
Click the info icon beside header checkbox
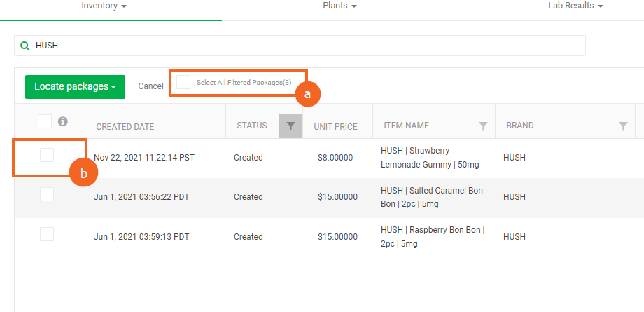click(x=62, y=121)
